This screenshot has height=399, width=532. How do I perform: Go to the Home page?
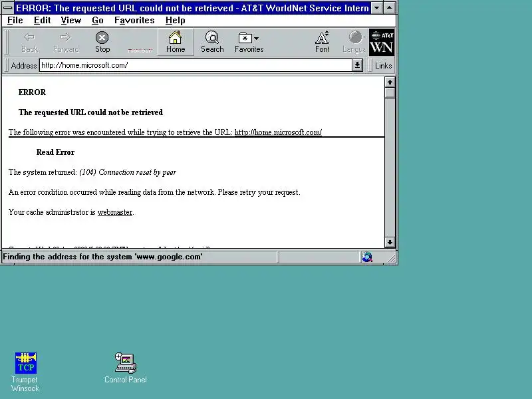(176, 43)
